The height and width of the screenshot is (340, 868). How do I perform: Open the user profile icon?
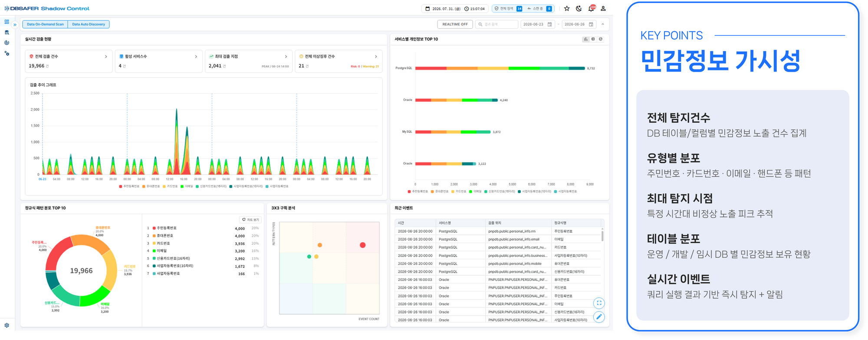coord(603,8)
